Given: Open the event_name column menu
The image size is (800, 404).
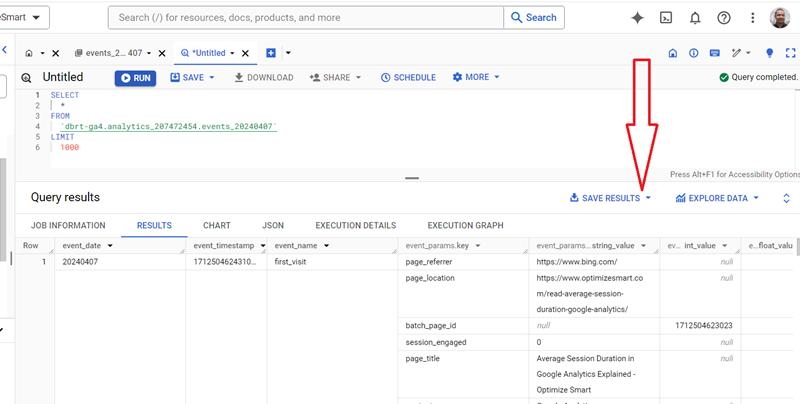Looking at the screenshot, I should 326,246.
